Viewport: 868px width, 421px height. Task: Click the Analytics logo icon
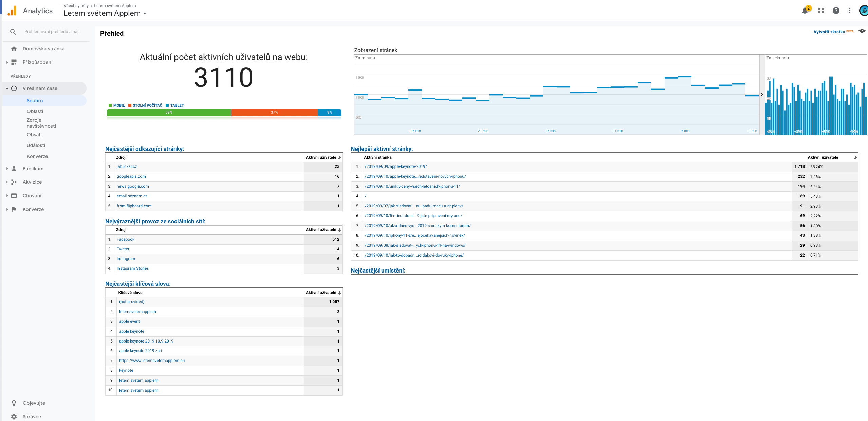pos(12,11)
